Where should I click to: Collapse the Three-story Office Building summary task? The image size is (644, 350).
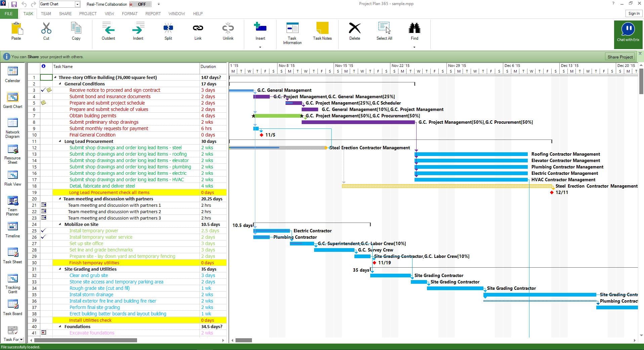coord(55,77)
